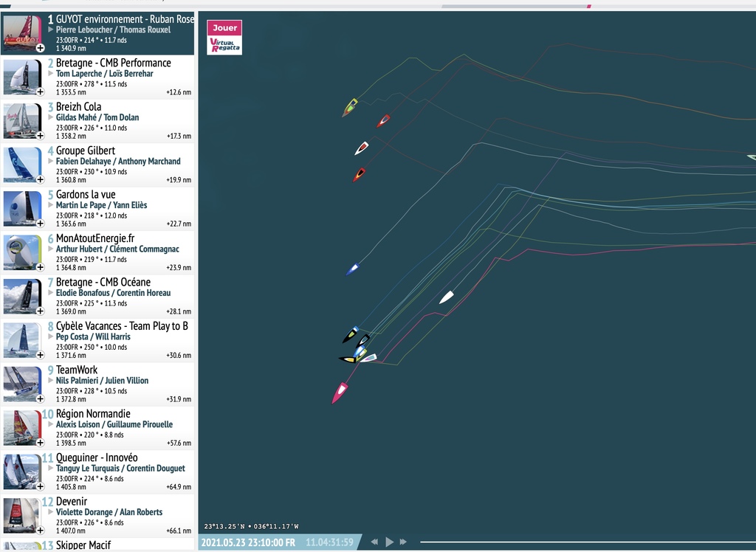Open the Région Normandie boat thumbnail
This screenshot has width=756, height=552.
coord(22,427)
